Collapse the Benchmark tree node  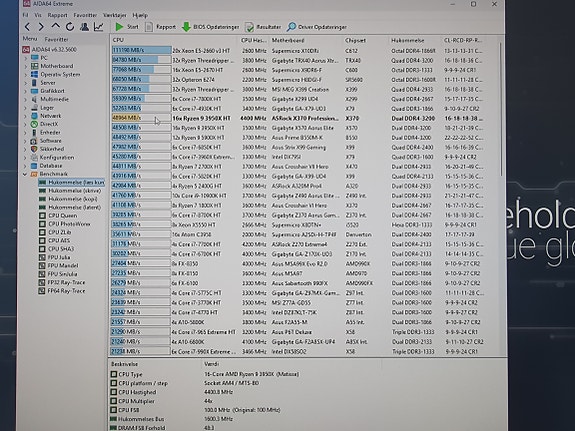click(25, 174)
